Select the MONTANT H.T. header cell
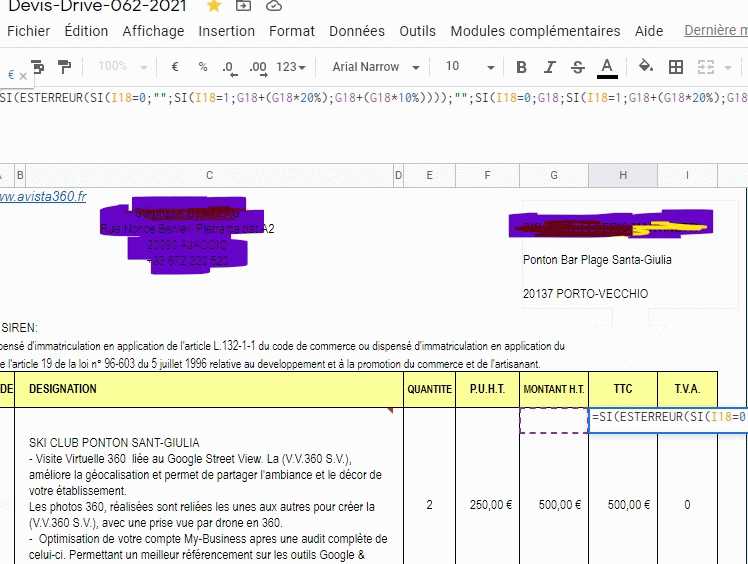 coord(554,389)
